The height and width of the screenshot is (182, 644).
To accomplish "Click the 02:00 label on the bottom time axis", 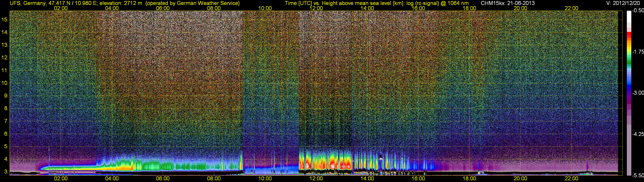I will [x=61, y=179].
